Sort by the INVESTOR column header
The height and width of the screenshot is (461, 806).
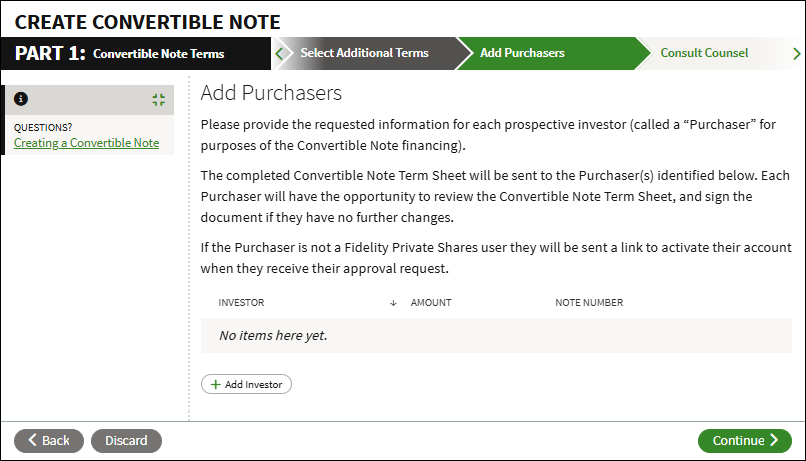pos(241,303)
